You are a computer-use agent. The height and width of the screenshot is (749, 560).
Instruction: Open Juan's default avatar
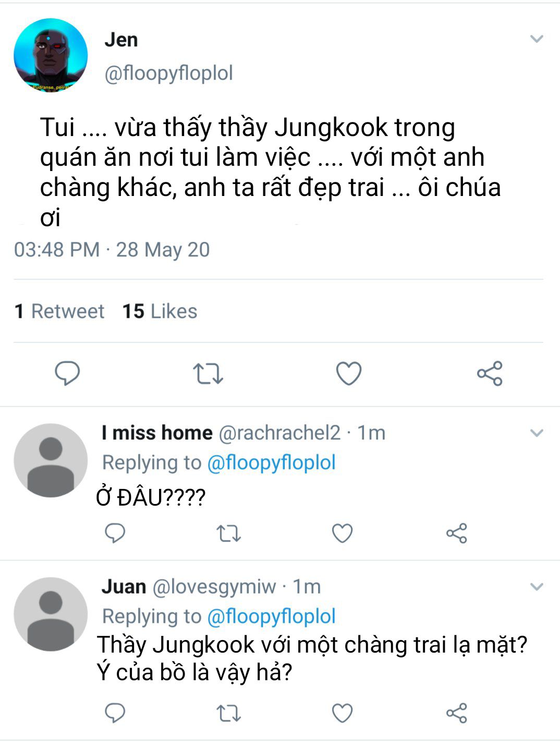[x=51, y=614]
